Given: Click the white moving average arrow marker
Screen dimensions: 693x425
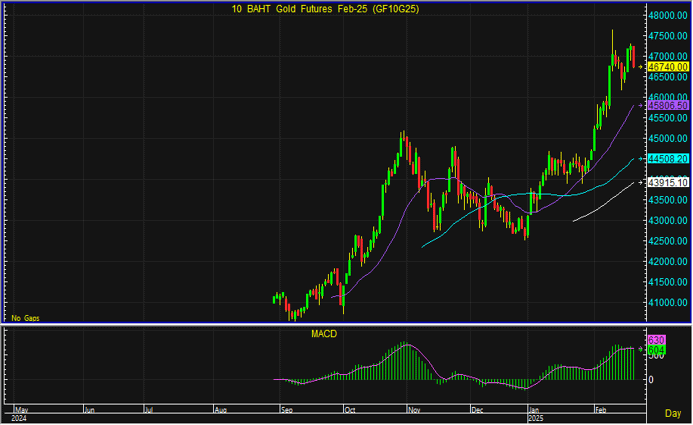Looking at the screenshot, I should coord(642,182).
